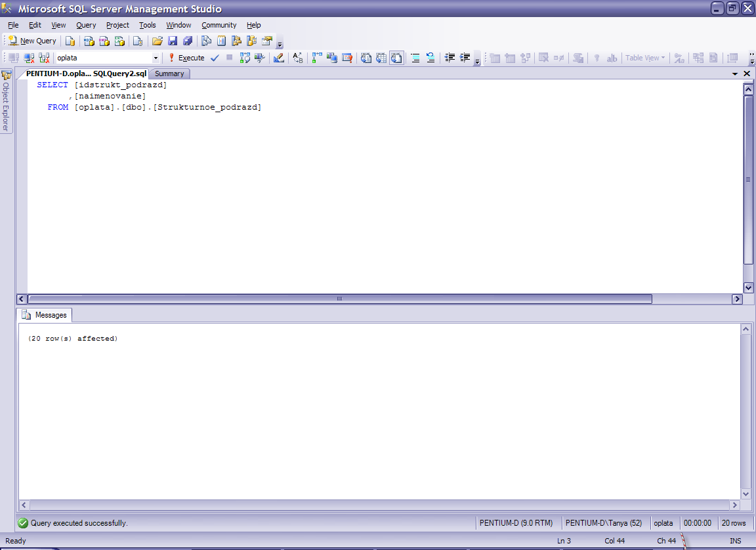Specify Values for Template Parameters icon

point(298,58)
